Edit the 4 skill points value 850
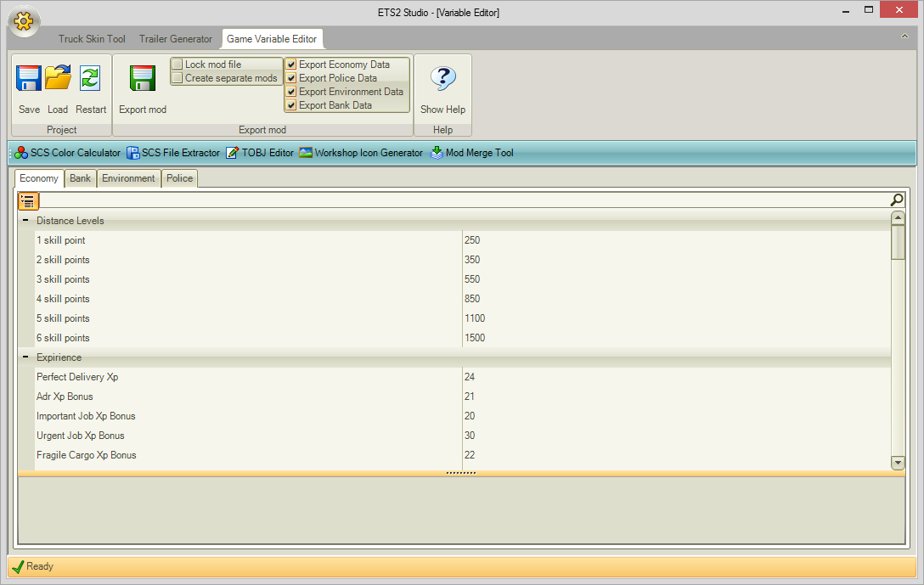The width and height of the screenshot is (924, 585). pyautogui.click(x=677, y=299)
